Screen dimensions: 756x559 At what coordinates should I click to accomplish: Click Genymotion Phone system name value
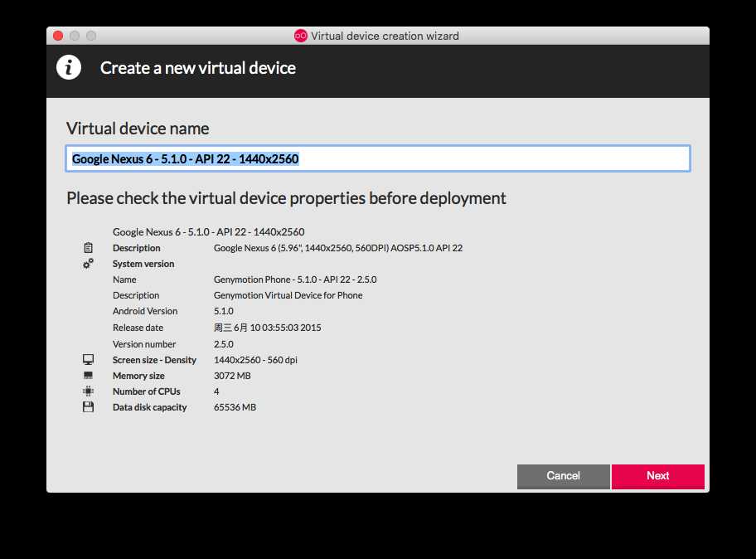coord(295,279)
